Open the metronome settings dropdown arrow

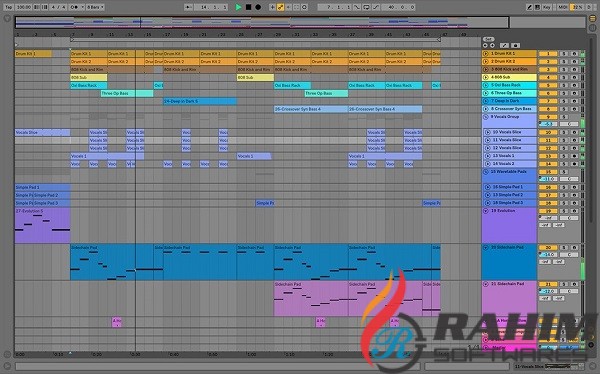pyautogui.click(x=83, y=7)
